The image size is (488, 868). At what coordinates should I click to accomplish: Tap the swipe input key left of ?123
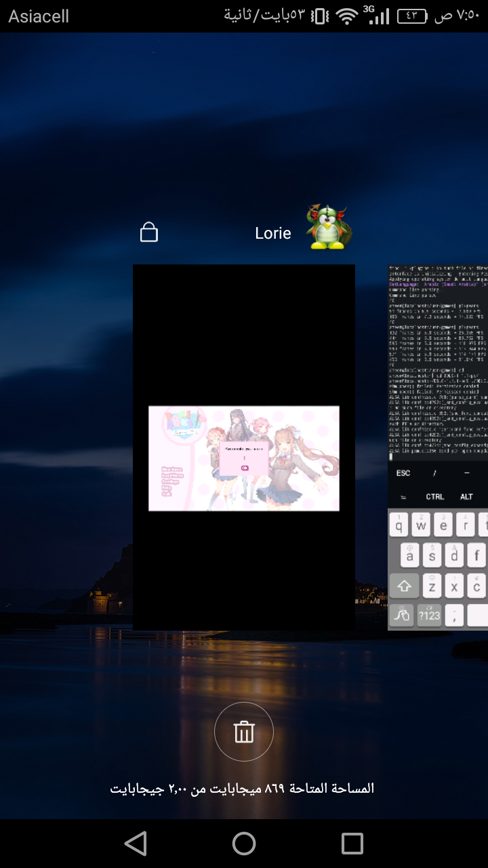[x=401, y=616]
